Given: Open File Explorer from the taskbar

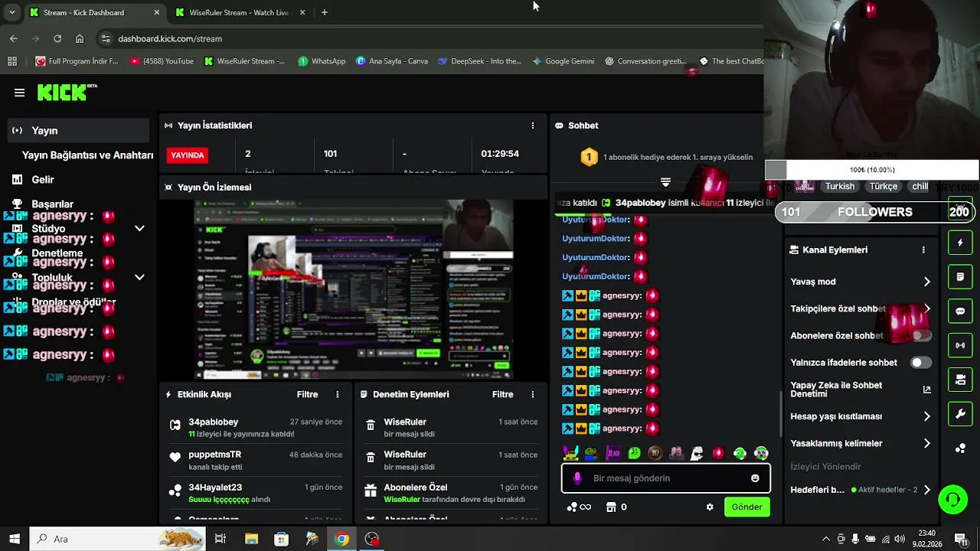Looking at the screenshot, I should pos(251,539).
